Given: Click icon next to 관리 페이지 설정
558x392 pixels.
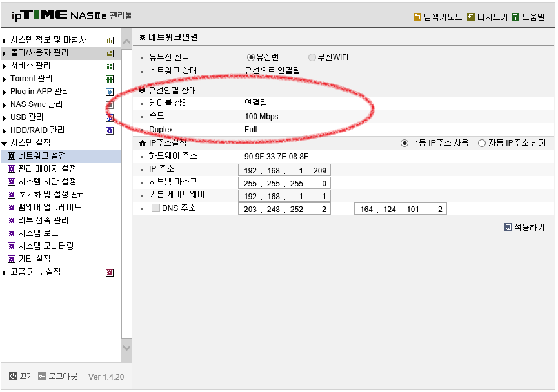Looking at the screenshot, I should pyautogui.click(x=12, y=169).
